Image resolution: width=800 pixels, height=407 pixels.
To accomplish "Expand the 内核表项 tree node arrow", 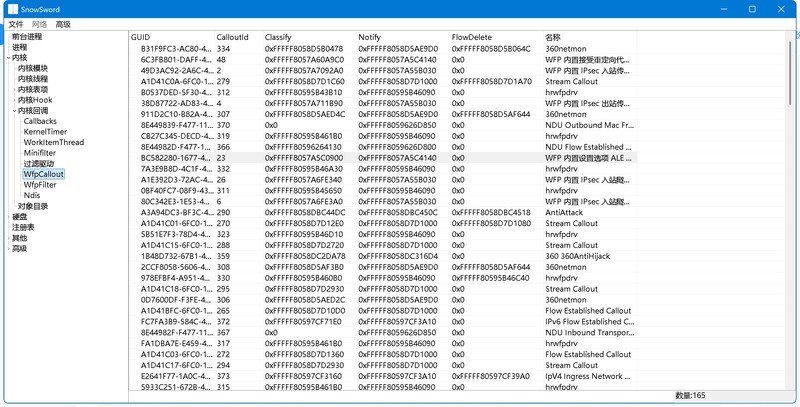I will point(14,89).
